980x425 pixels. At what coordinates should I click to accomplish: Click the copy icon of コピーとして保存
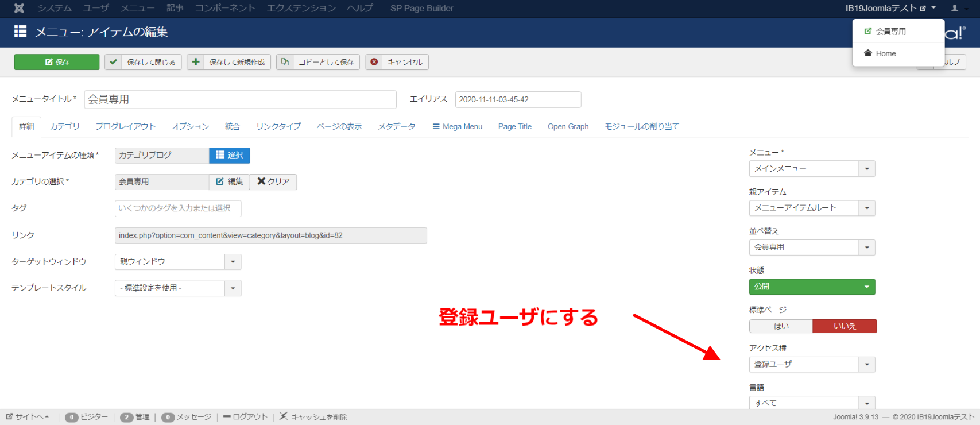tap(285, 62)
